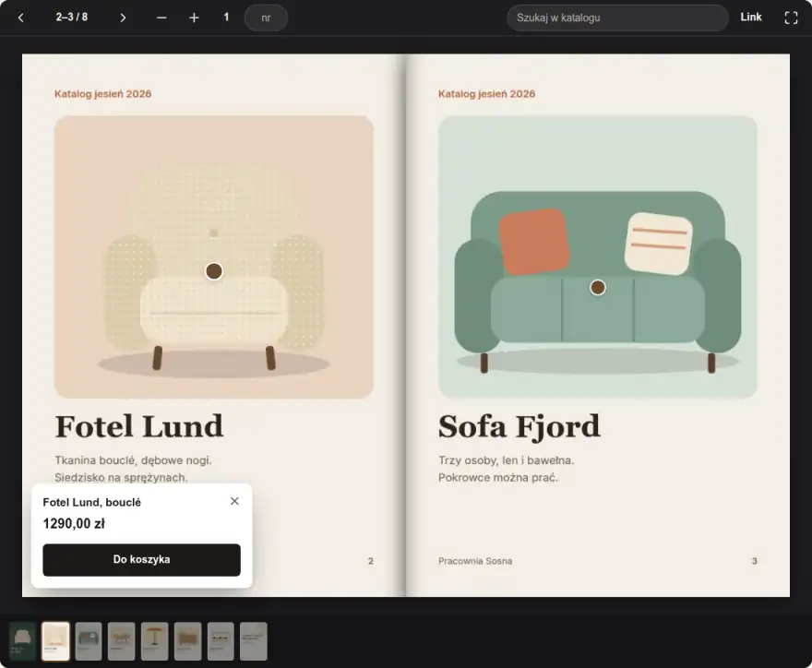Screen dimensions: 812x668
Task: Open the hotspot dot on the Fotel Lund armchair
Action: pos(214,271)
